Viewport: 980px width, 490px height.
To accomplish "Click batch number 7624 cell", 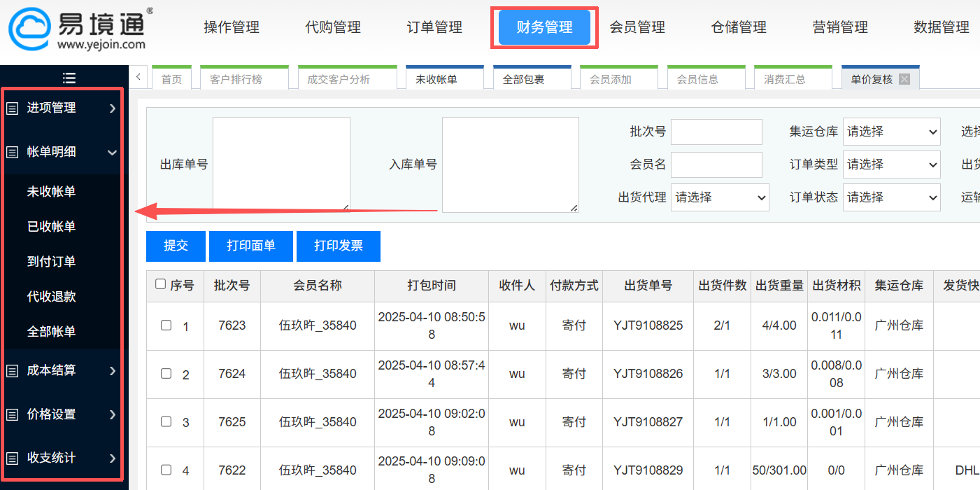I will point(232,374).
